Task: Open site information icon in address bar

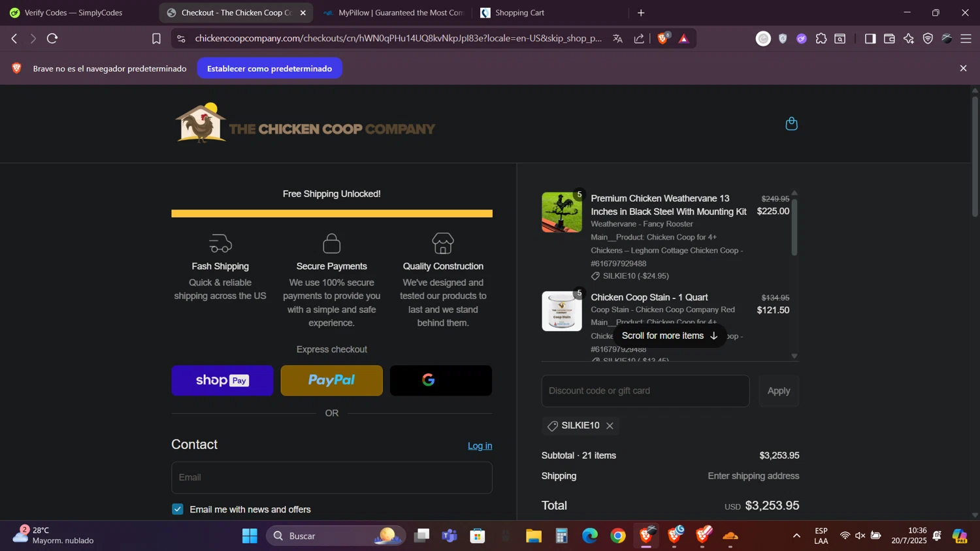Action: (181, 39)
